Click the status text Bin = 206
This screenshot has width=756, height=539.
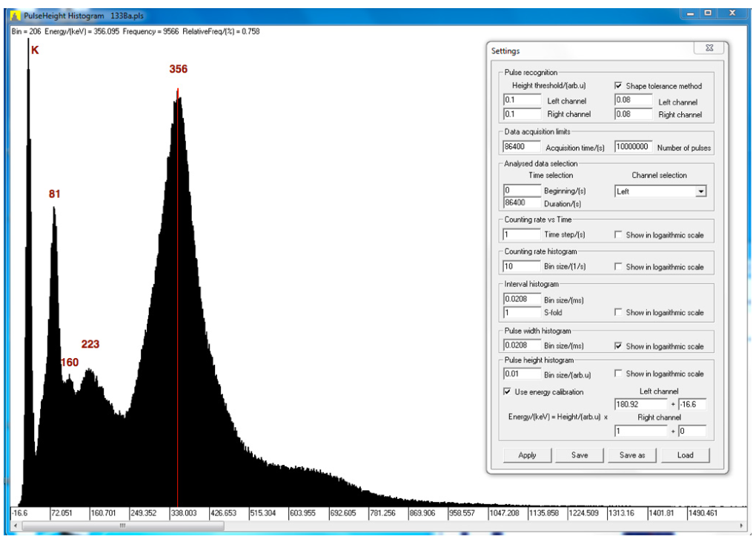(x=26, y=31)
